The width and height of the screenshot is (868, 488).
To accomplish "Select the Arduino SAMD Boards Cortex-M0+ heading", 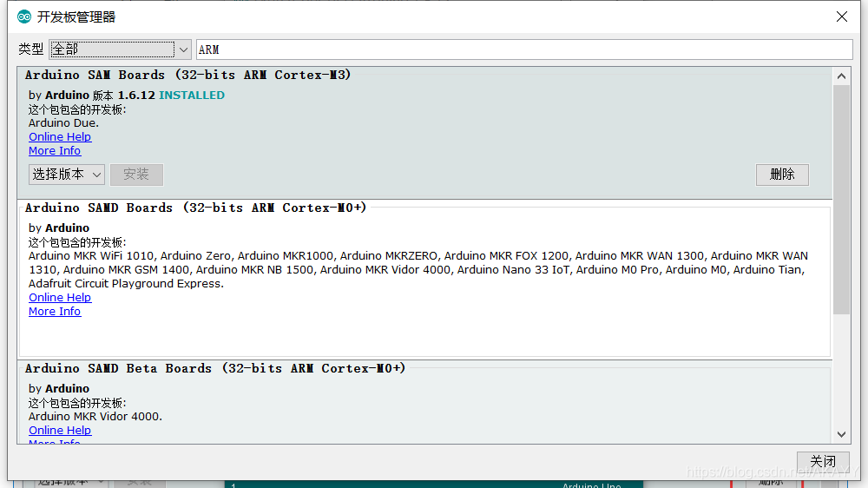I will tap(196, 208).
